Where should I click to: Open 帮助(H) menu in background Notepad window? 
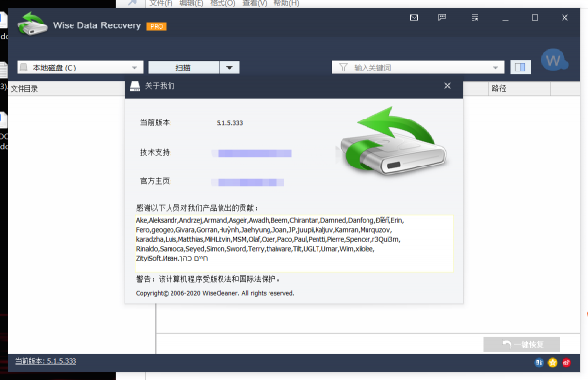click(286, 3)
